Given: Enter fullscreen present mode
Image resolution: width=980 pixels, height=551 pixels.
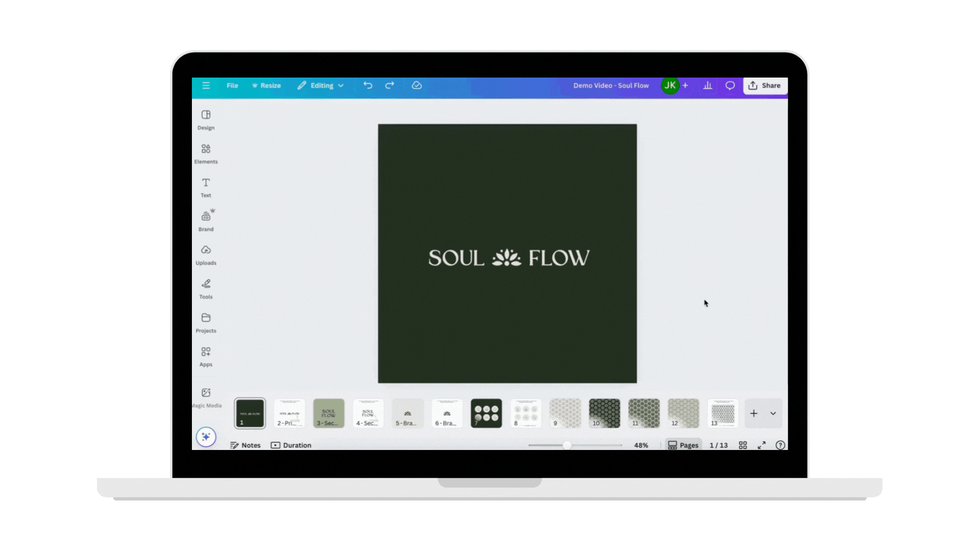Looking at the screenshot, I should [762, 445].
